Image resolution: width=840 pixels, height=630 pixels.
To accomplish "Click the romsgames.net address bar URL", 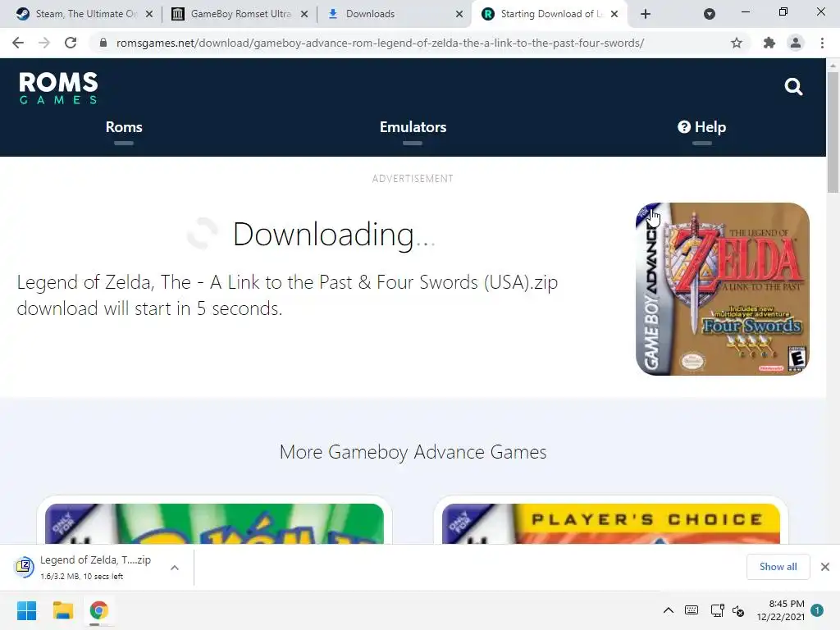I will [x=380, y=43].
